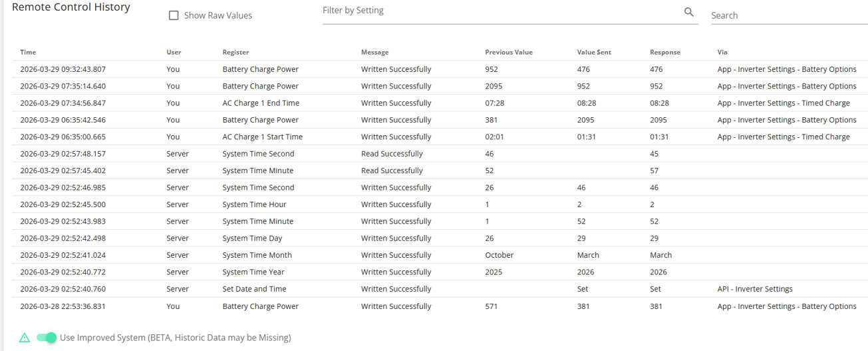Click the Message column header
This screenshot has width=868, height=351.
[374, 52]
